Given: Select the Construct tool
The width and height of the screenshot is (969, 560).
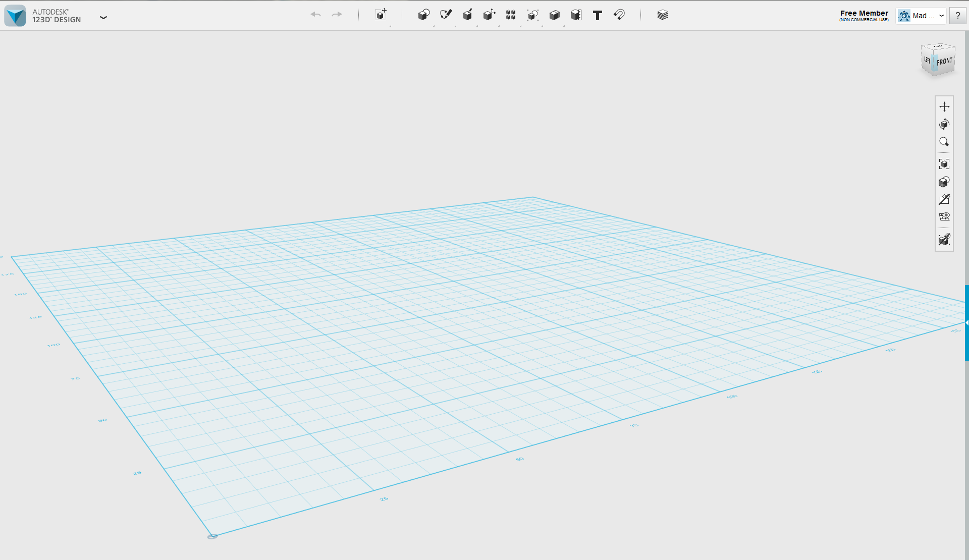Looking at the screenshot, I should pos(467,15).
